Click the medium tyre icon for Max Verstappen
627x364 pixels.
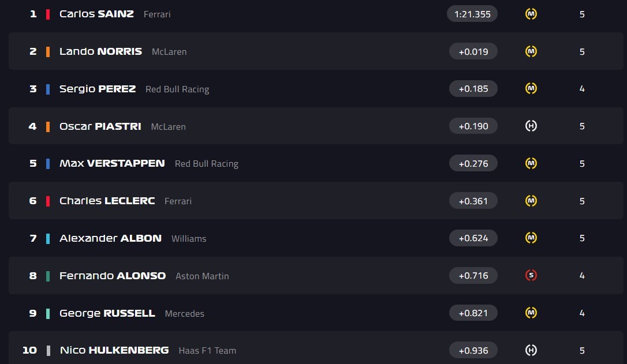(531, 163)
